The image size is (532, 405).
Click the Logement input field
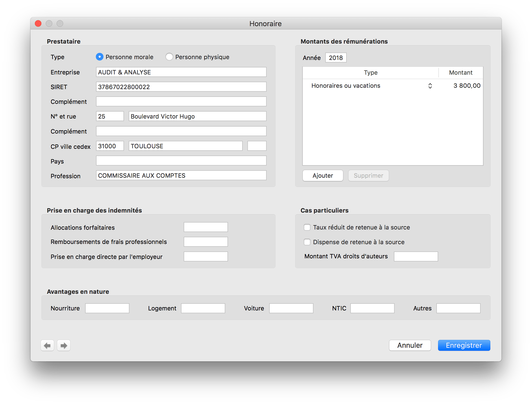[x=203, y=308]
